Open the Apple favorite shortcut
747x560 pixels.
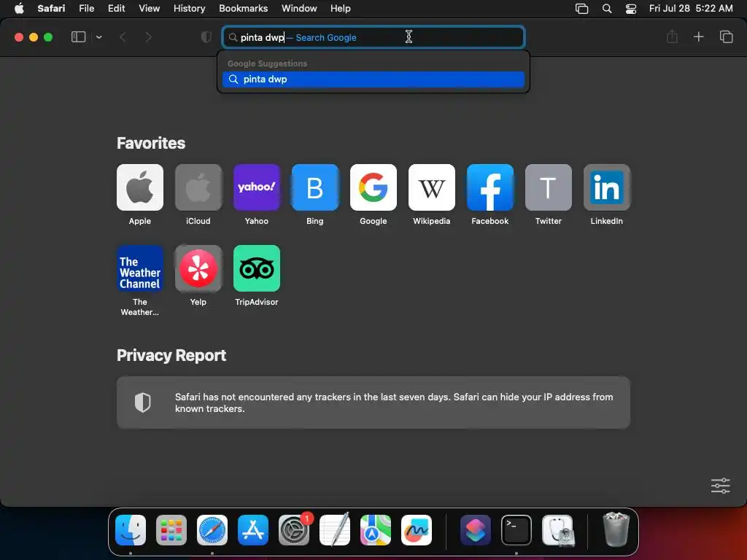pos(139,187)
